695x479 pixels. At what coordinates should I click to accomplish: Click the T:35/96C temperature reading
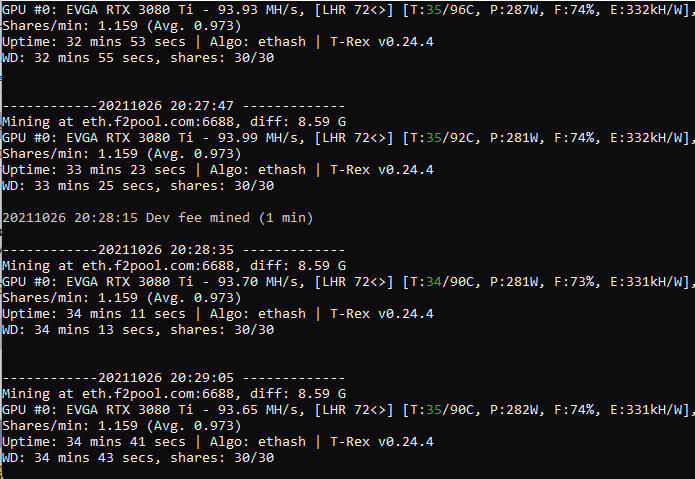(443, 10)
